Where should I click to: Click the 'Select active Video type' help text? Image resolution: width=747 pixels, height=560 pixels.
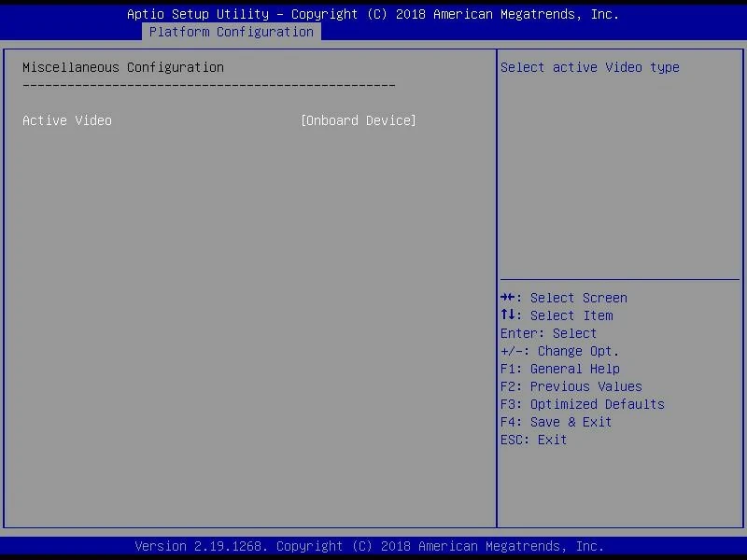point(589,67)
